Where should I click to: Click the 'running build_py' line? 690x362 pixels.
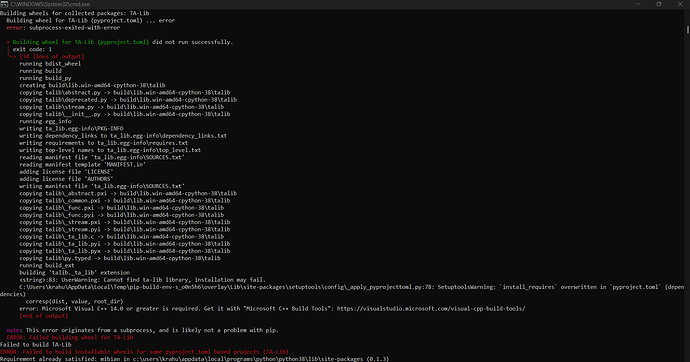pyautogui.click(x=45, y=78)
